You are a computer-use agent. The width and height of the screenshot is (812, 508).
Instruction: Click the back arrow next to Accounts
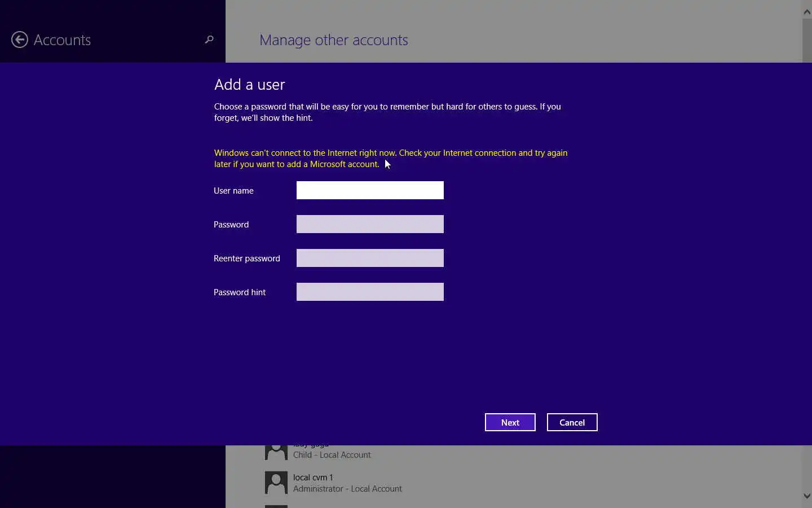(20, 40)
